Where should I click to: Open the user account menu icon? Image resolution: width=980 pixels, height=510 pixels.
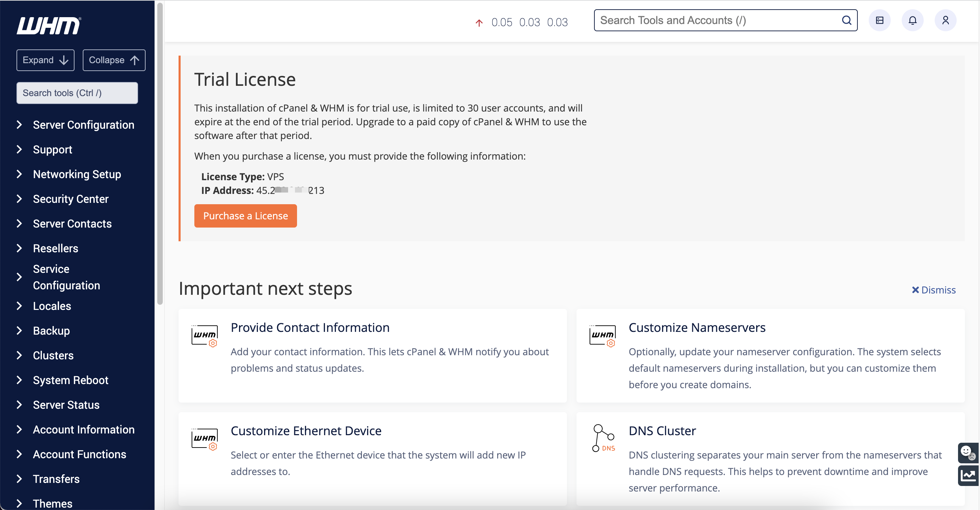tap(945, 20)
